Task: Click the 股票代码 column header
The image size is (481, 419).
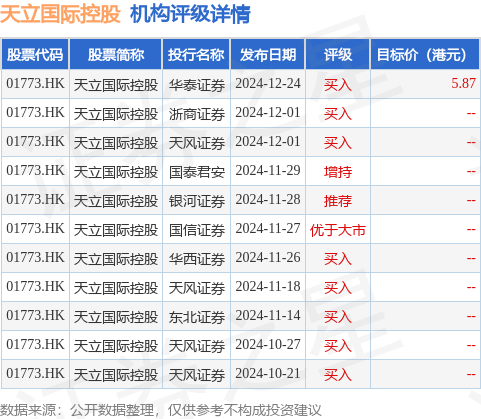Action: coord(35,54)
